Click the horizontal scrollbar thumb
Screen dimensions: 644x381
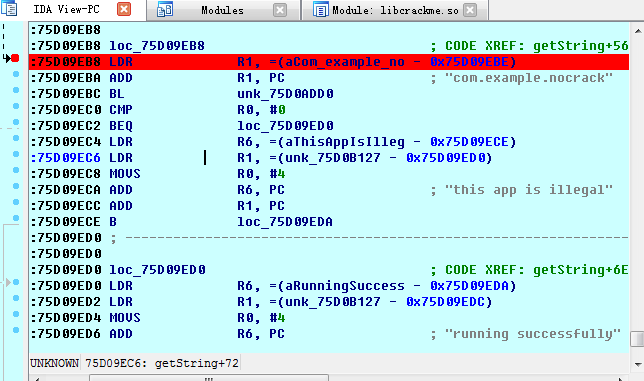click(x=209, y=378)
